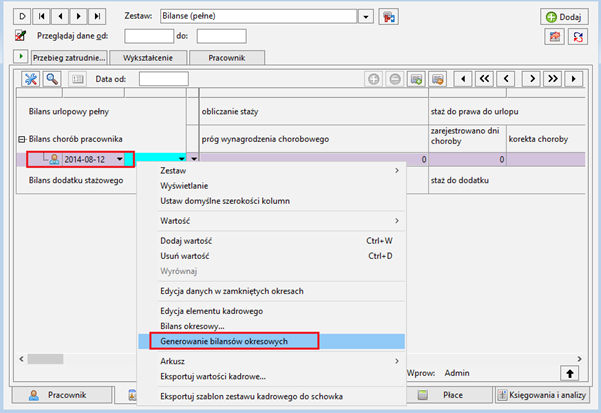Jump to the last column with solid right arrow

pos(574,79)
